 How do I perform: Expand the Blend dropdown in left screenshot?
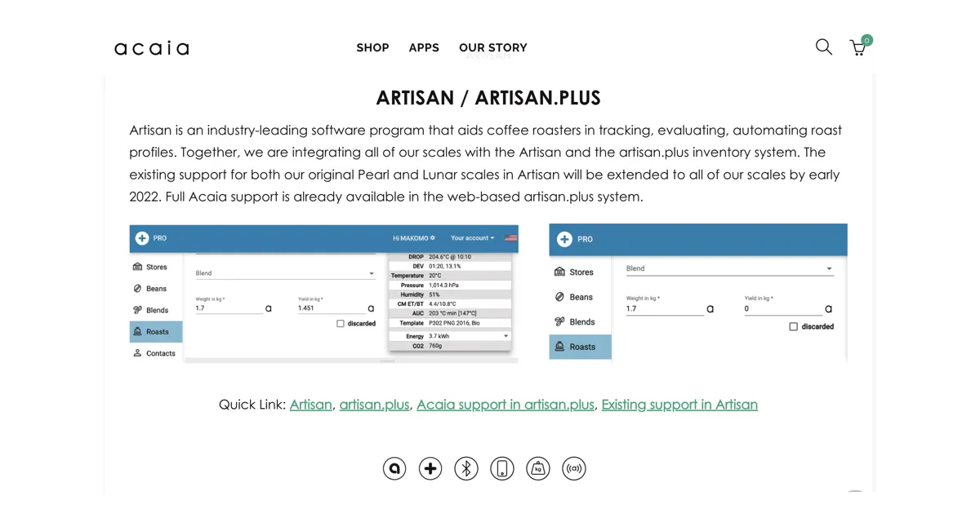point(371,274)
